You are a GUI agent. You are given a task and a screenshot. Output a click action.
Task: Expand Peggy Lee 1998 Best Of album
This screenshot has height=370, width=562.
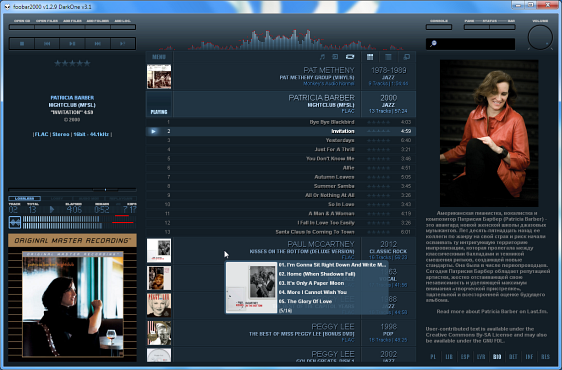coord(281,333)
